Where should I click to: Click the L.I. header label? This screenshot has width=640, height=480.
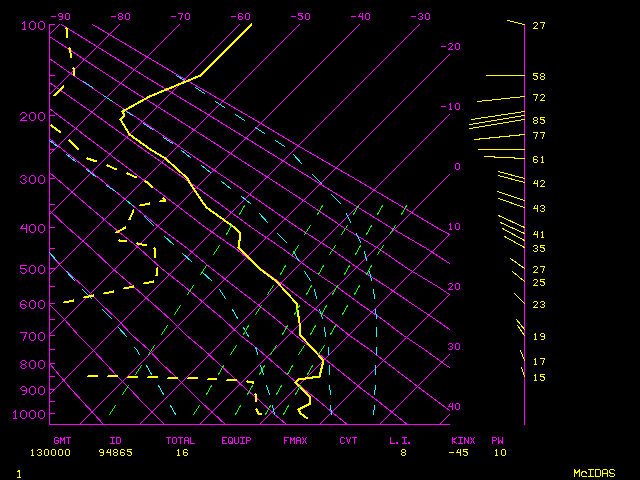(x=398, y=440)
